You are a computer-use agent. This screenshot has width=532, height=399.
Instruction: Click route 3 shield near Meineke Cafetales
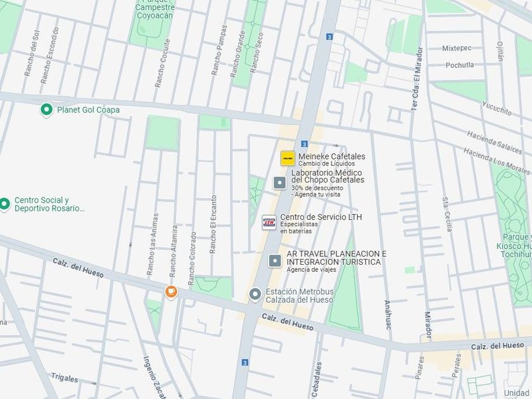pyautogui.click(x=305, y=144)
